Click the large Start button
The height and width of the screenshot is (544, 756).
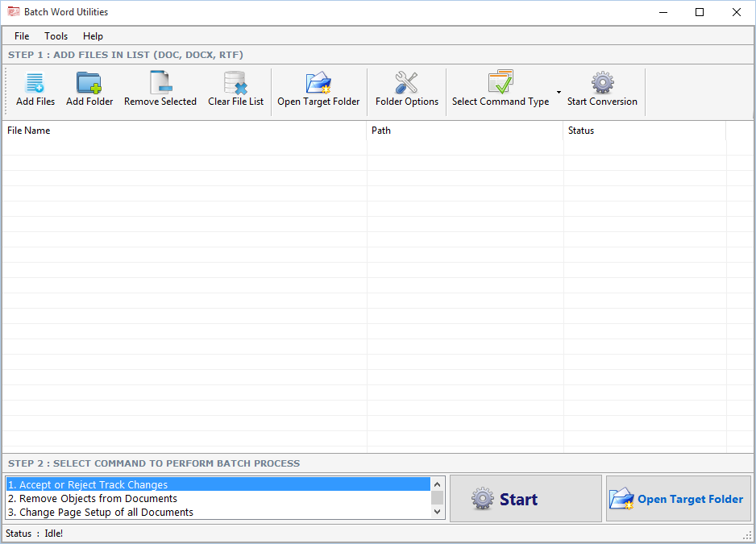click(x=525, y=498)
